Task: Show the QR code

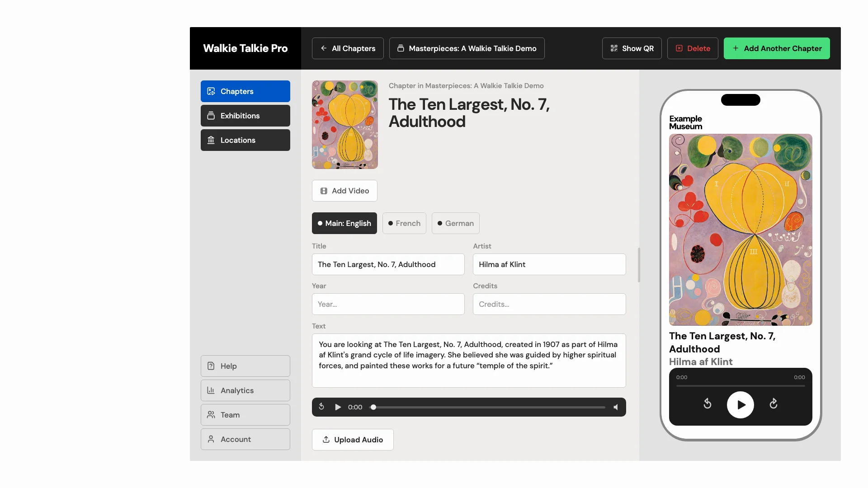Action: point(632,48)
